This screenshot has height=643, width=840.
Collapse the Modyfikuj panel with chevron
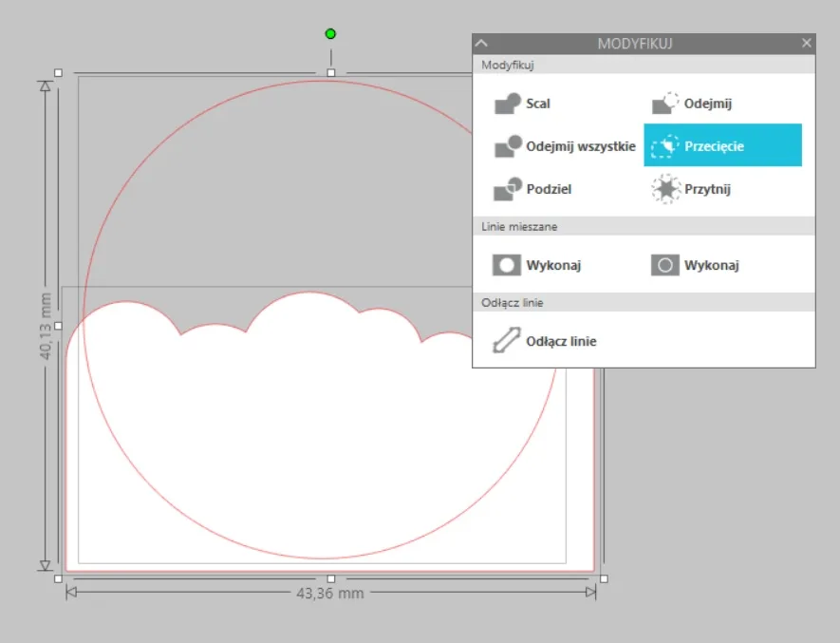coord(481,44)
